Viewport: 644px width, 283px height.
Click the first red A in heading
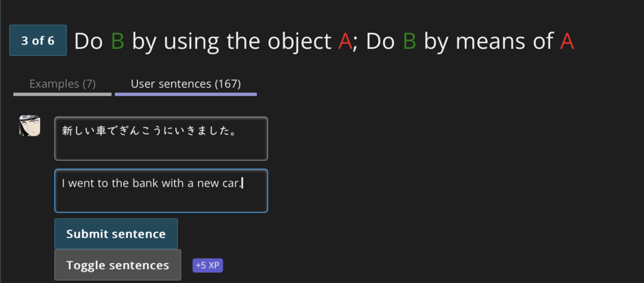pyautogui.click(x=345, y=41)
